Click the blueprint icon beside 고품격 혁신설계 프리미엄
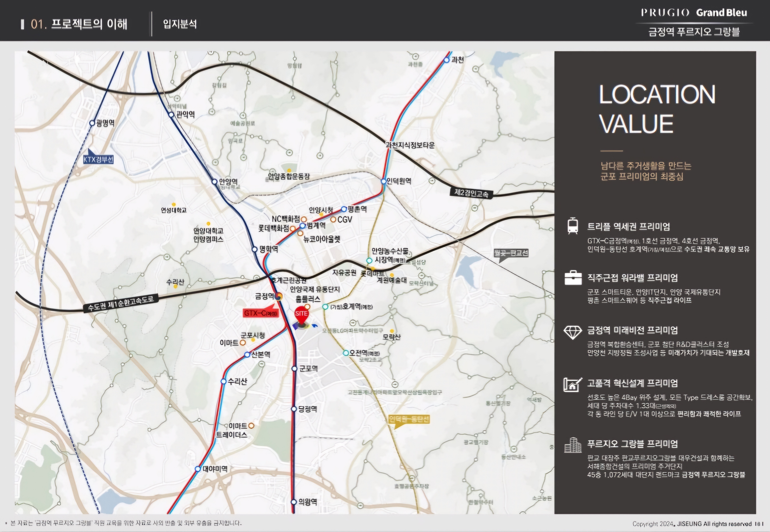Image resolution: width=770 pixels, height=532 pixels. (x=573, y=384)
